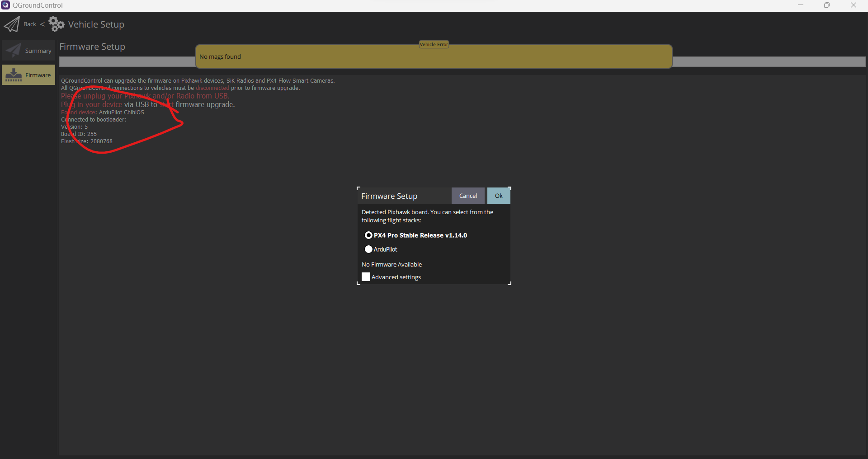The height and width of the screenshot is (459, 868).
Task: Click the Vehicle Setup gears icon
Action: [x=57, y=24]
